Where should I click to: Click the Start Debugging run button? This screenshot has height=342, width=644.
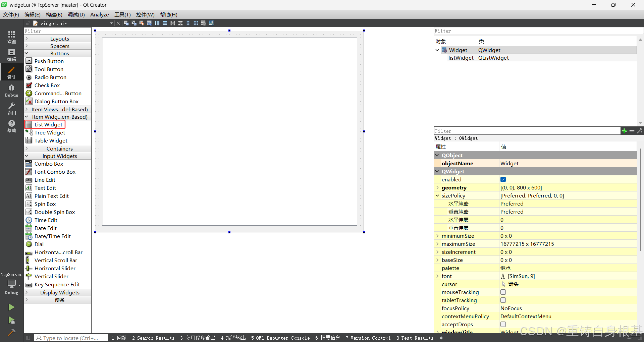11,320
